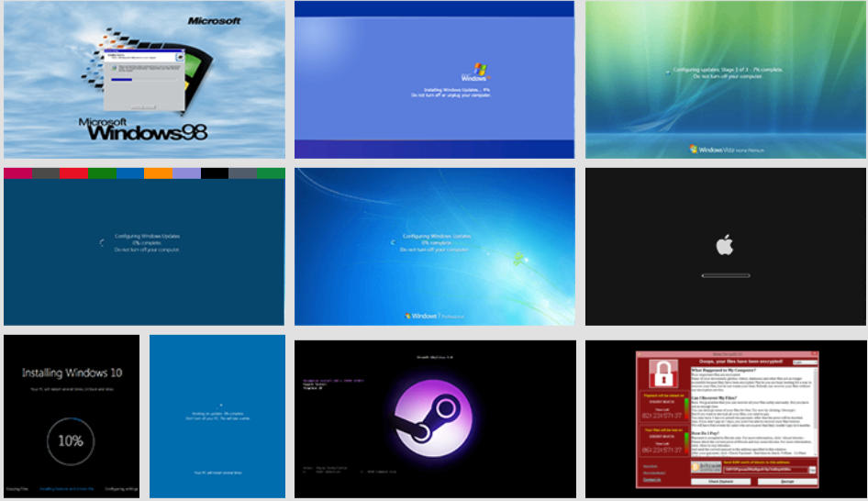Pick the black color swatch
The width and height of the screenshot is (868, 501).
215,173
